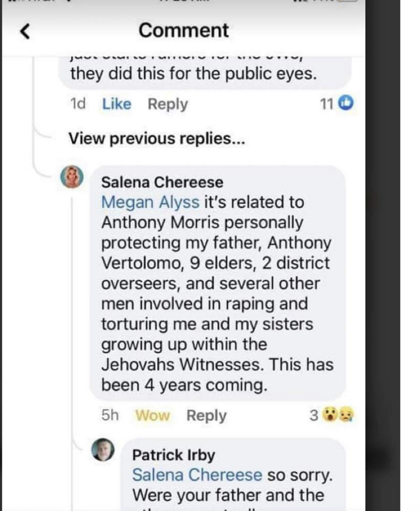Click the "they did this for the public eyes" comment text
This screenshot has width=420, height=511.
click(193, 74)
